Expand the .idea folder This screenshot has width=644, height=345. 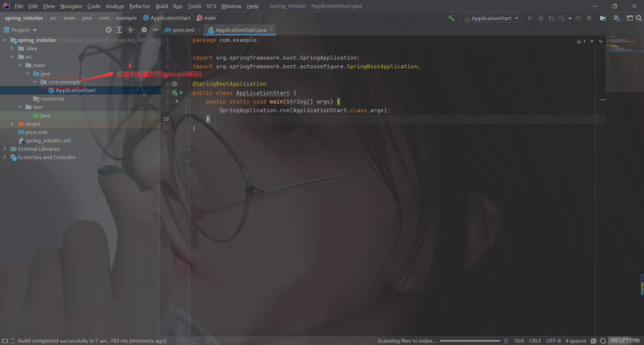click(x=12, y=48)
